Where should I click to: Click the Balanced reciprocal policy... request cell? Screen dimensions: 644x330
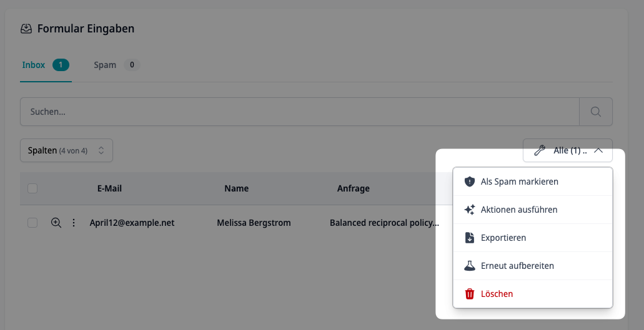[384, 223]
